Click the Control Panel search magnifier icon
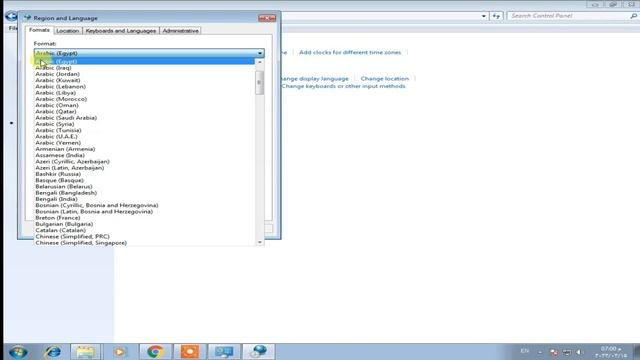 633,16
